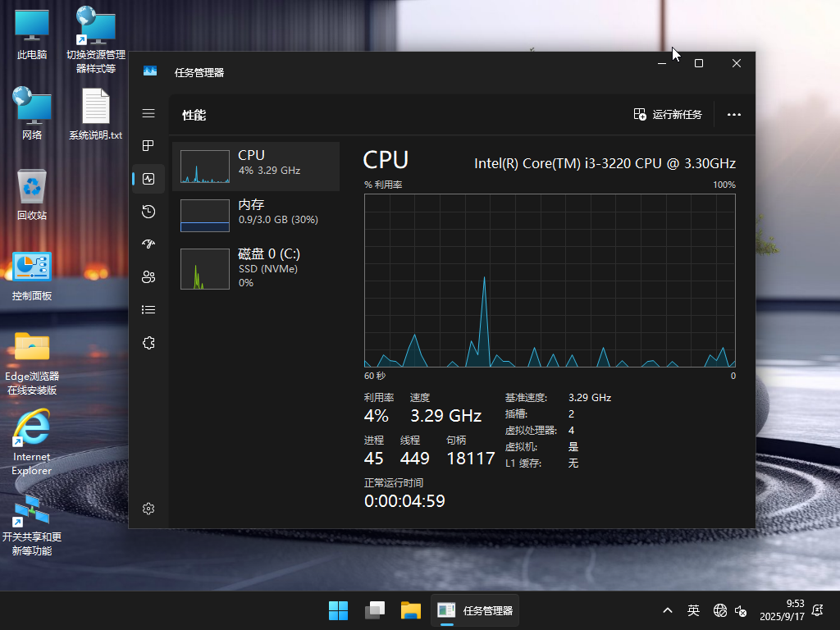Maximize the Task Manager window

click(699, 63)
